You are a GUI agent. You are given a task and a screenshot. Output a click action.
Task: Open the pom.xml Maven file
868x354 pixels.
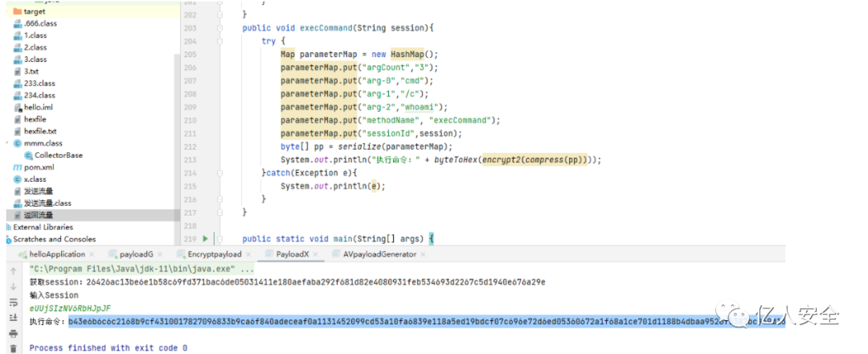tap(39, 167)
